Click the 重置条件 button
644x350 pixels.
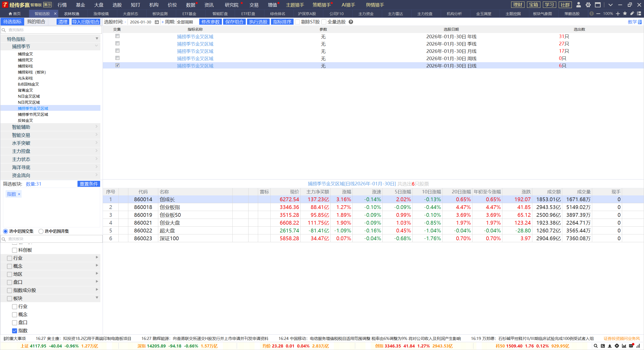click(89, 184)
